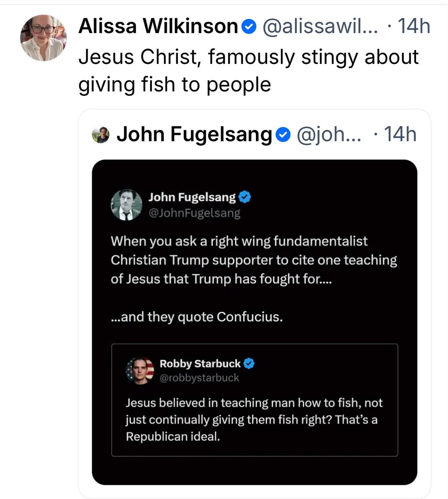Click verified badge next to John Fugelsang header

[283, 135]
